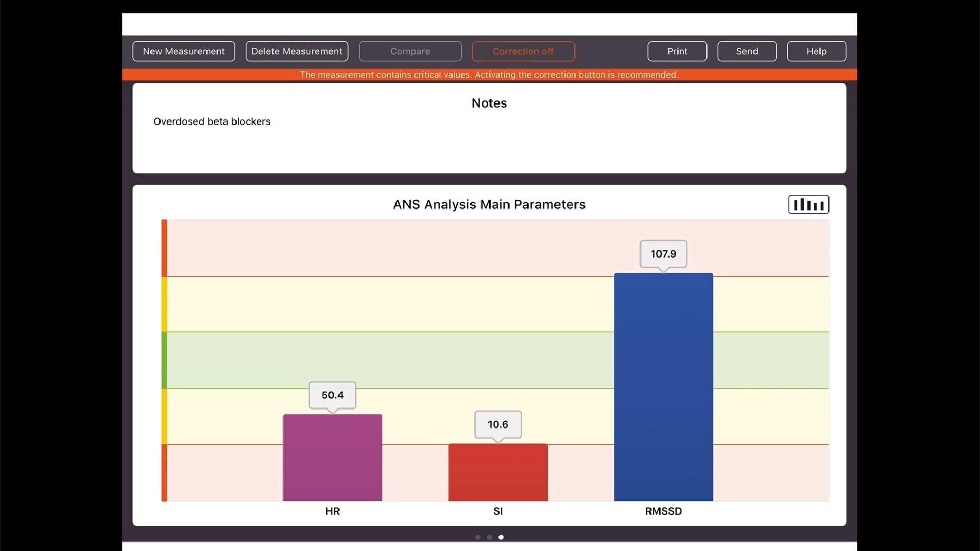Click the RMSSD axis label

(664, 511)
